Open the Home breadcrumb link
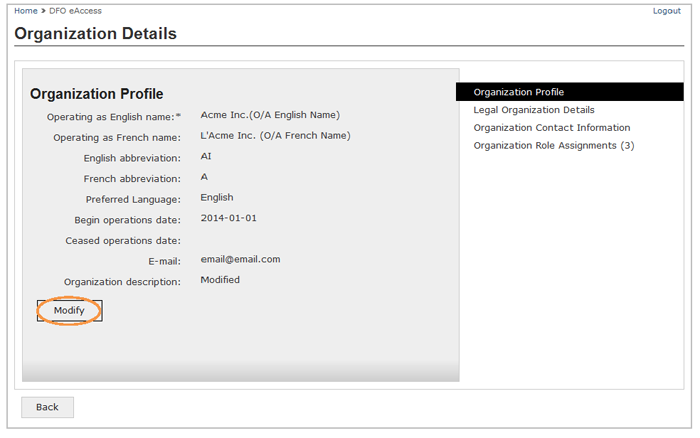700x438 pixels. (x=25, y=11)
